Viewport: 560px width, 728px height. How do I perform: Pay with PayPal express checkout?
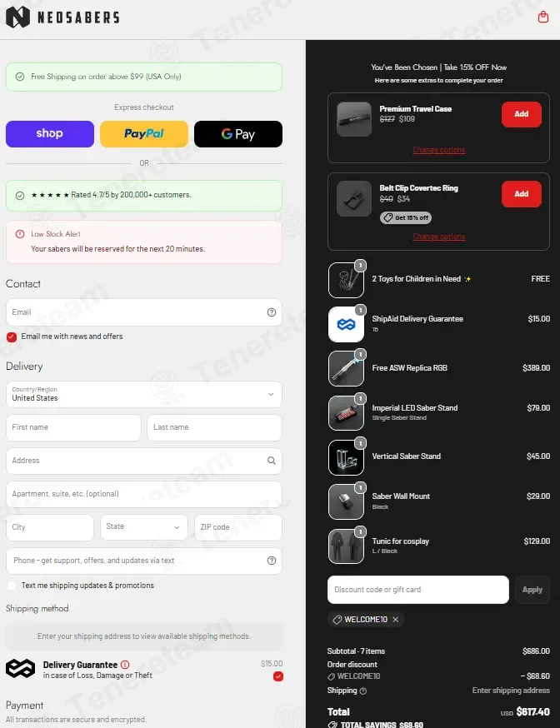tap(144, 134)
